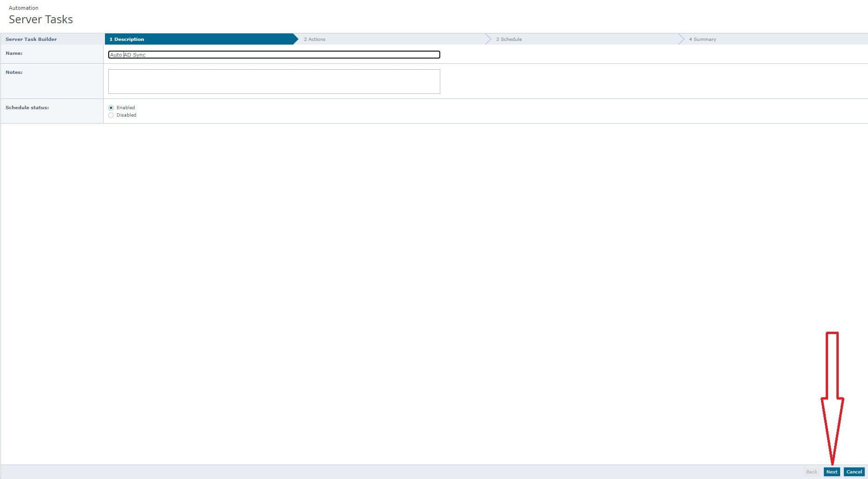This screenshot has height=479, width=868.
Task: Click inside the Notes text area
Action: pos(274,82)
